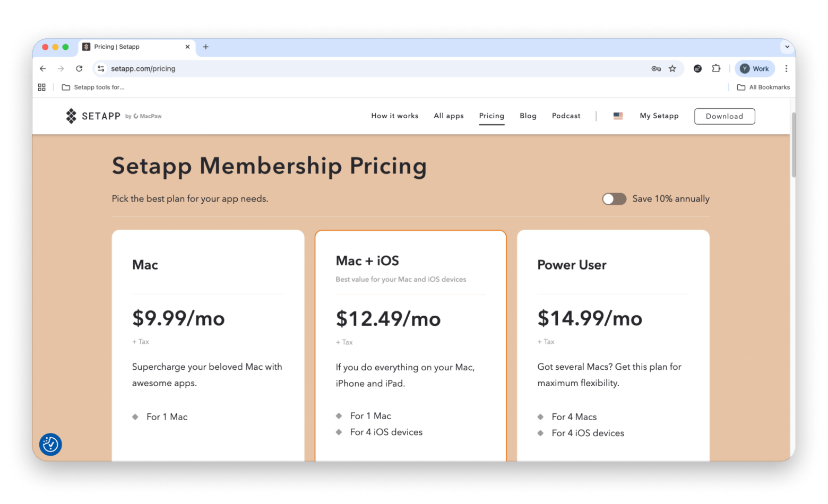
Task: Click the dark round extension icon in toolbar
Action: click(x=697, y=68)
